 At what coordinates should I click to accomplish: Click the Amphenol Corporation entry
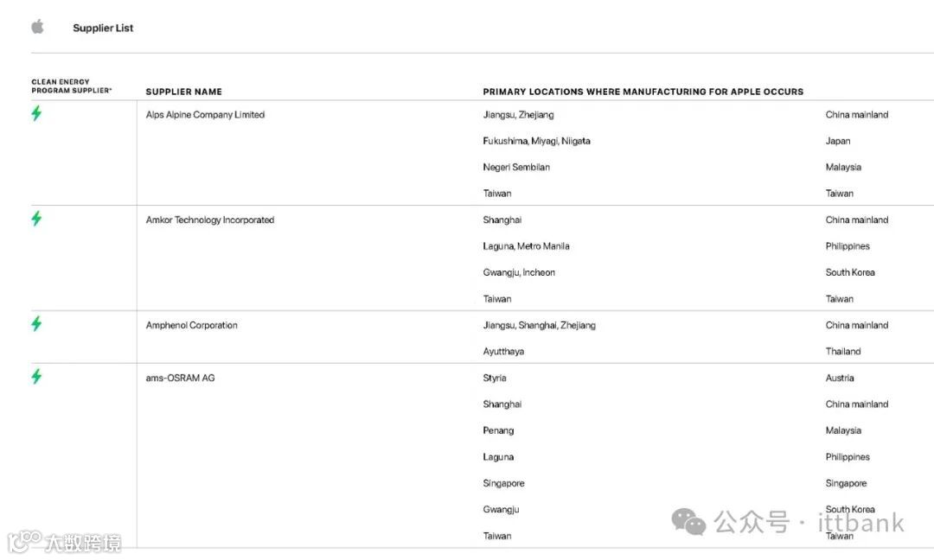click(191, 326)
